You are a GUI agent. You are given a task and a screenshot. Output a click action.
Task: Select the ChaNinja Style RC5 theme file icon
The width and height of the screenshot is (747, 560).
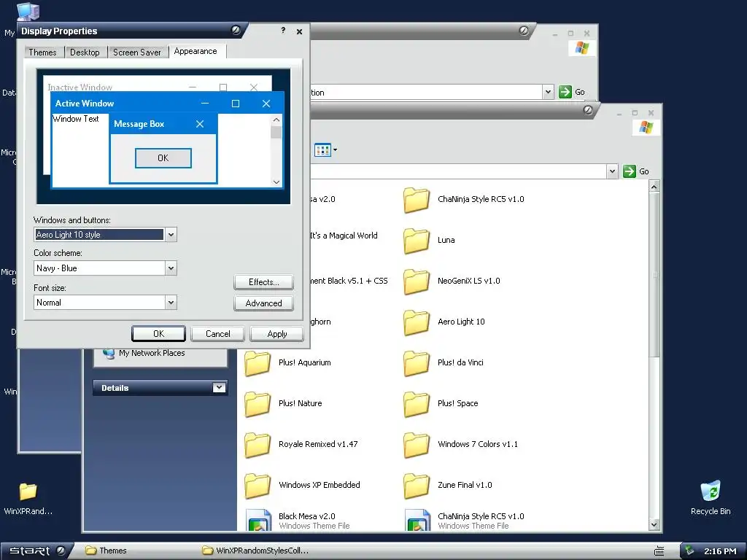click(x=417, y=520)
